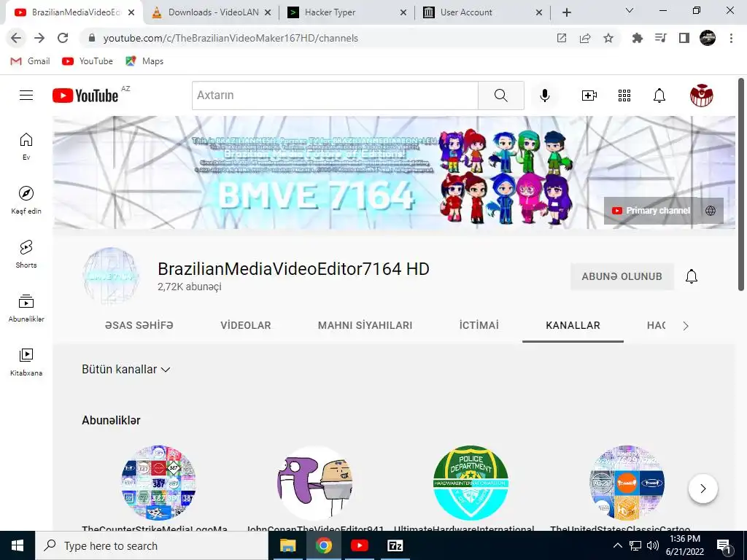Screen dimensions: 747x560
Task: Open JohnConanTheVideoEditor941 channel thumbnail
Action: (x=314, y=483)
